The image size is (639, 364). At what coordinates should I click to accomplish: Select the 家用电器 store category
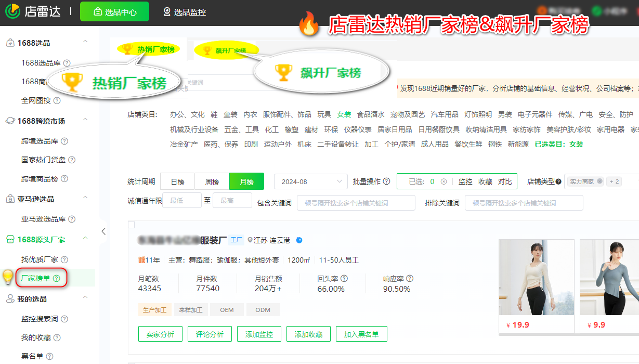pyautogui.click(x=610, y=129)
